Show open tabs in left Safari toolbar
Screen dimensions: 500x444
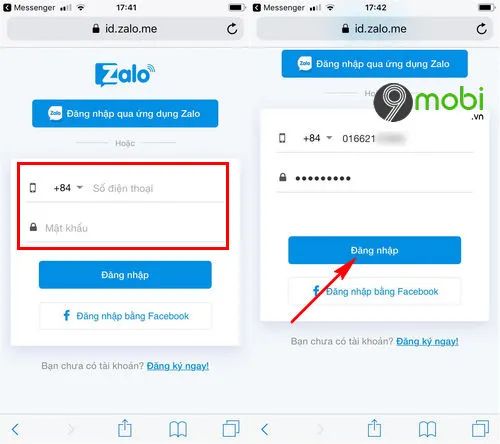(x=231, y=428)
